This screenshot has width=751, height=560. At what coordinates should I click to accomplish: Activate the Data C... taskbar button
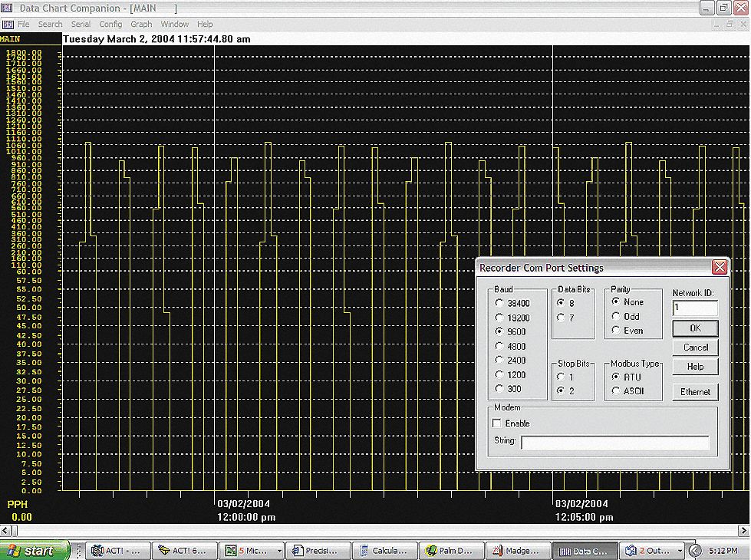coord(585,551)
